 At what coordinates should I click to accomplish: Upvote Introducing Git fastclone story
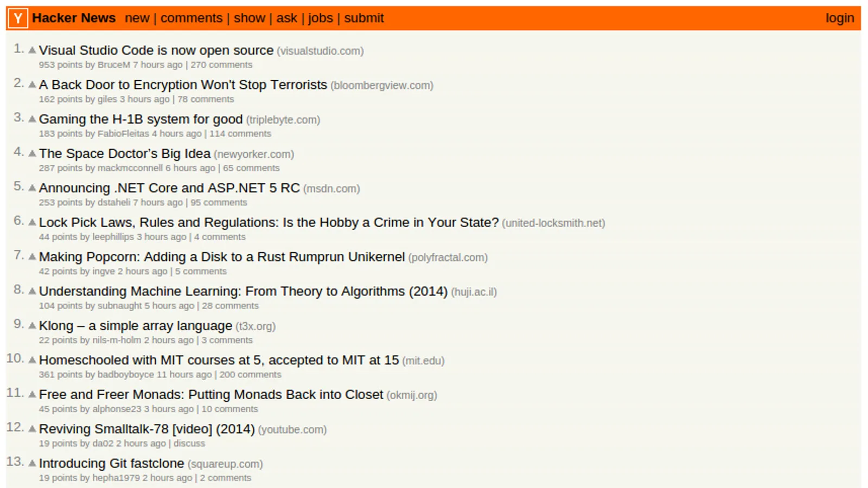(33, 464)
